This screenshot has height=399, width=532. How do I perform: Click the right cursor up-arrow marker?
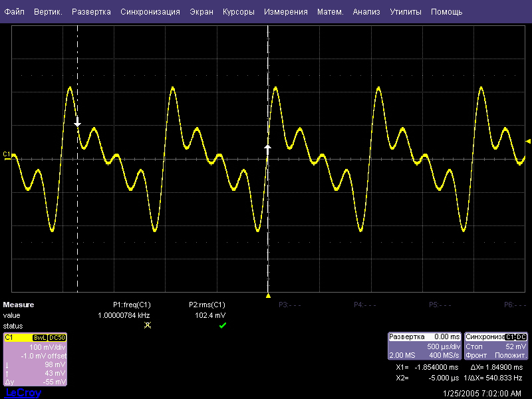coord(268,147)
